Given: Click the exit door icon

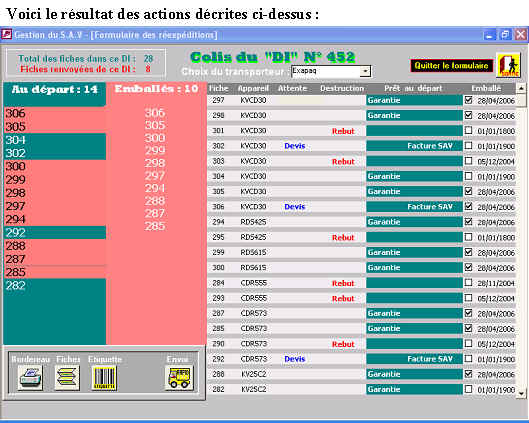Looking at the screenshot, I should click(x=508, y=65).
